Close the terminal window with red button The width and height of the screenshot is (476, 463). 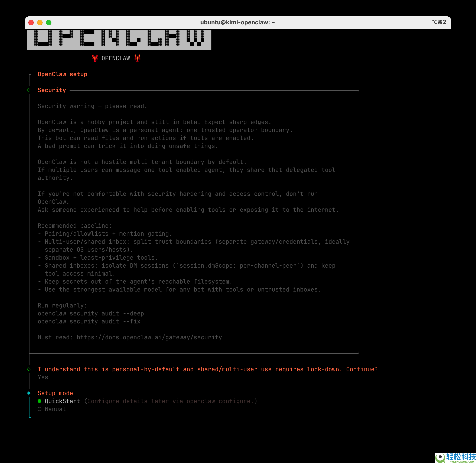tap(31, 22)
